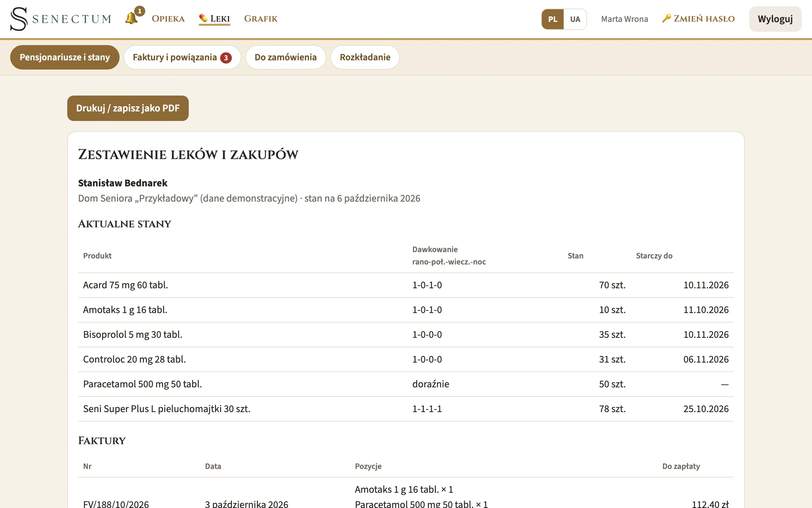Click Seni Super Plus L pieluchomajtki row
The height and width of the screenshot is (508, 812).
pos(406,409)
